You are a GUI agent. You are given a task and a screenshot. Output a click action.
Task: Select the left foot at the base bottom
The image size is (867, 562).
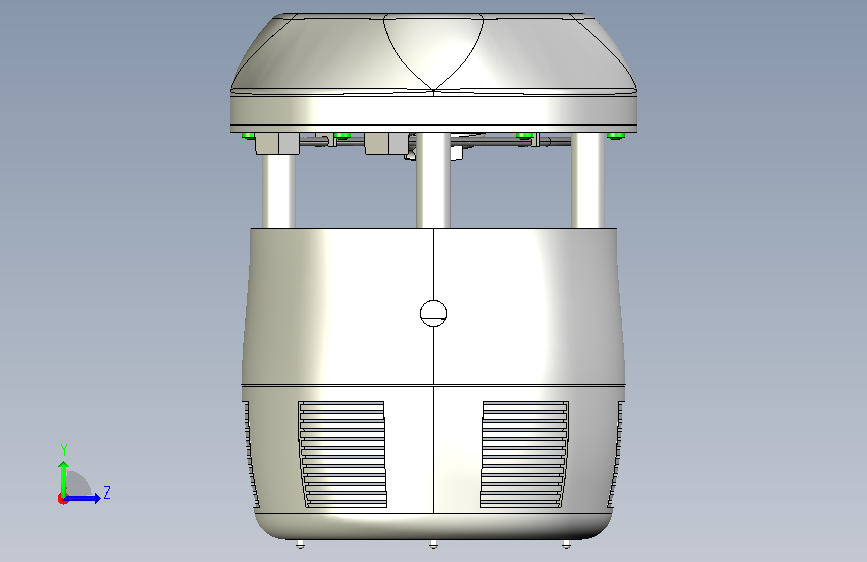(x=300, y=544)
